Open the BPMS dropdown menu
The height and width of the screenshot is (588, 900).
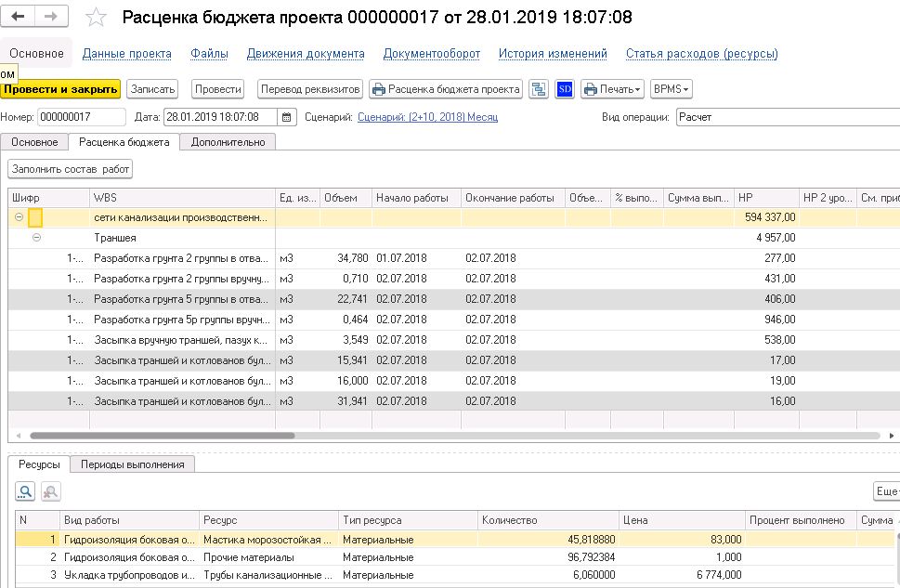click(671, 89)
